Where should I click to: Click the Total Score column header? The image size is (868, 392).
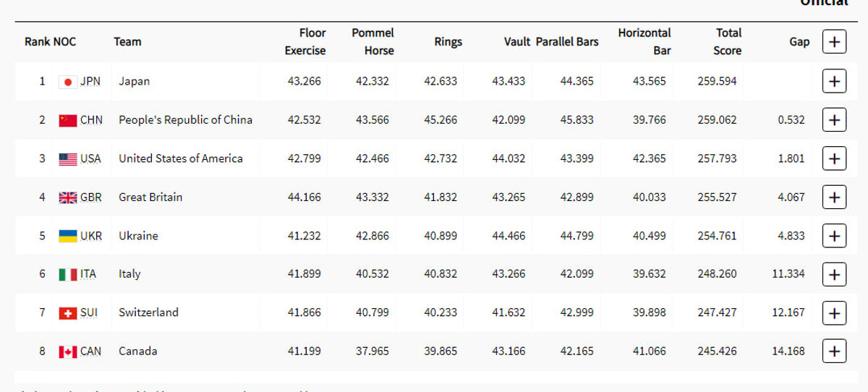pyautogui.click(x=728, y=42)
